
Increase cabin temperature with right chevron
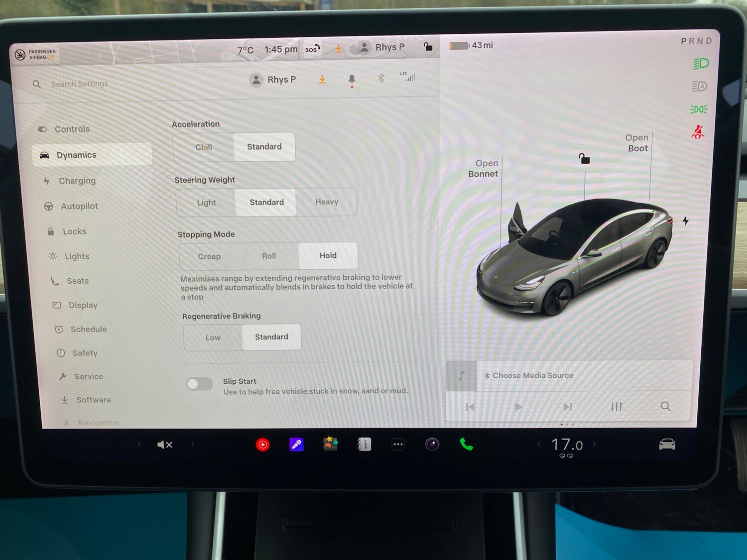click(594, 444)
